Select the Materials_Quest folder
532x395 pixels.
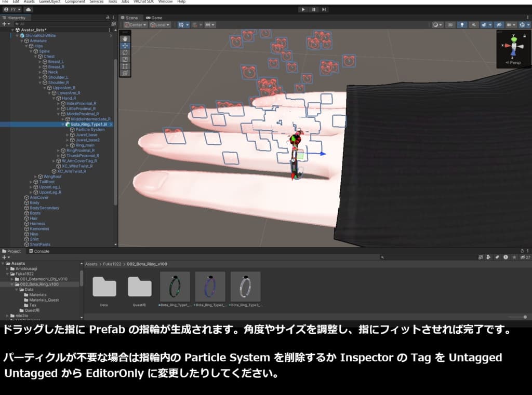coord(44,300)
